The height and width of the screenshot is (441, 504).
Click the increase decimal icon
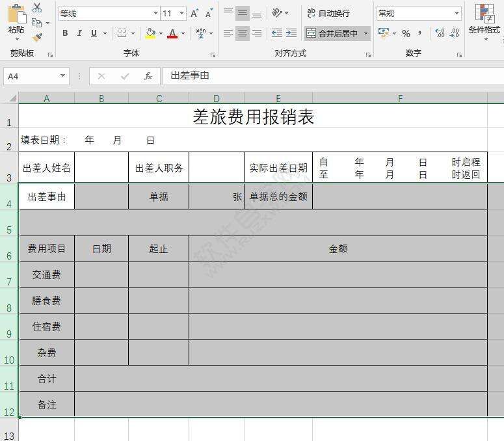click(x=440, y=33)
